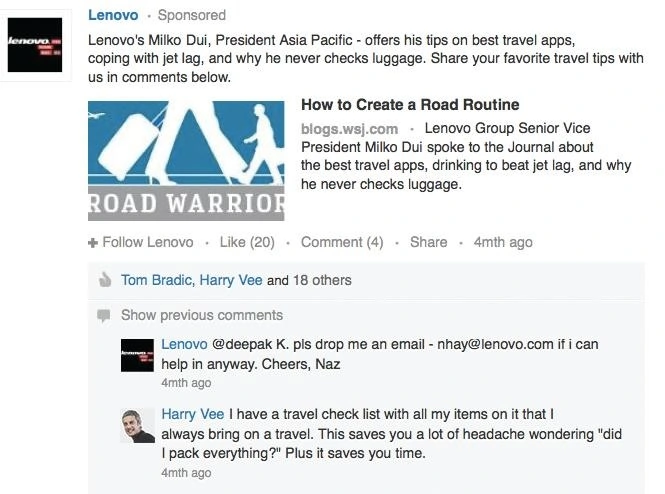Click the Lenovo name in post header
Image resolution: width=665 pixels, height=494 pixels.
click(x=113, y=15)
